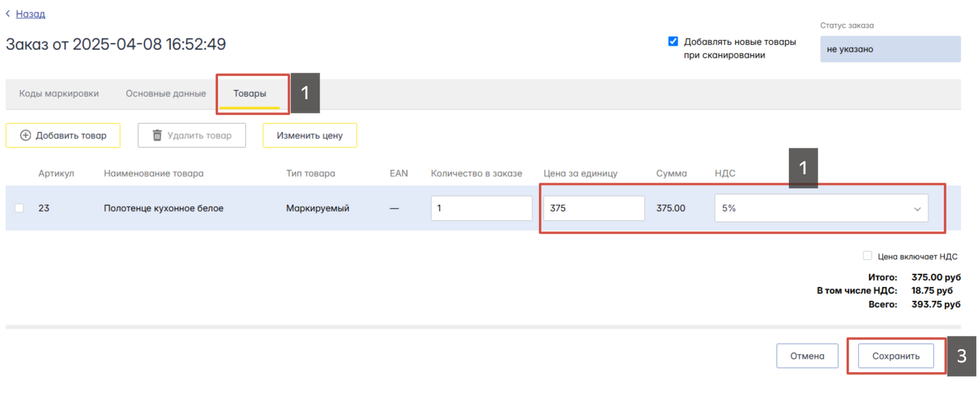
Task: Click the Цена за единицу field containing 375
Action: [594, 208]
